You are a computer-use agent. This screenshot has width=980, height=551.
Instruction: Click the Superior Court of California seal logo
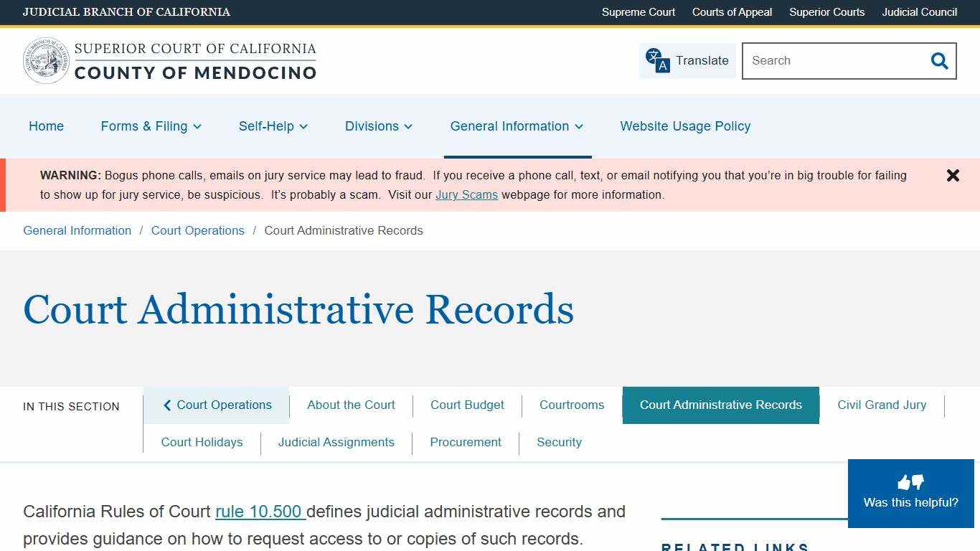pyautogui.click(x=46, y=60)
